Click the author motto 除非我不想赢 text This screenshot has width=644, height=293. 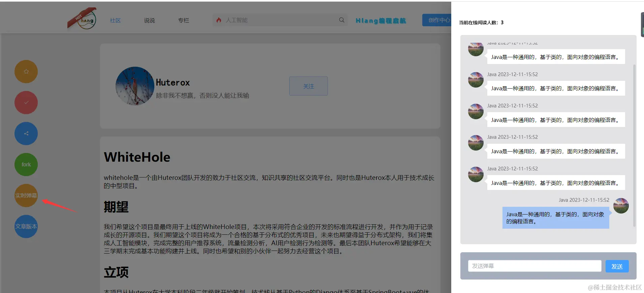tap(203, 96)
